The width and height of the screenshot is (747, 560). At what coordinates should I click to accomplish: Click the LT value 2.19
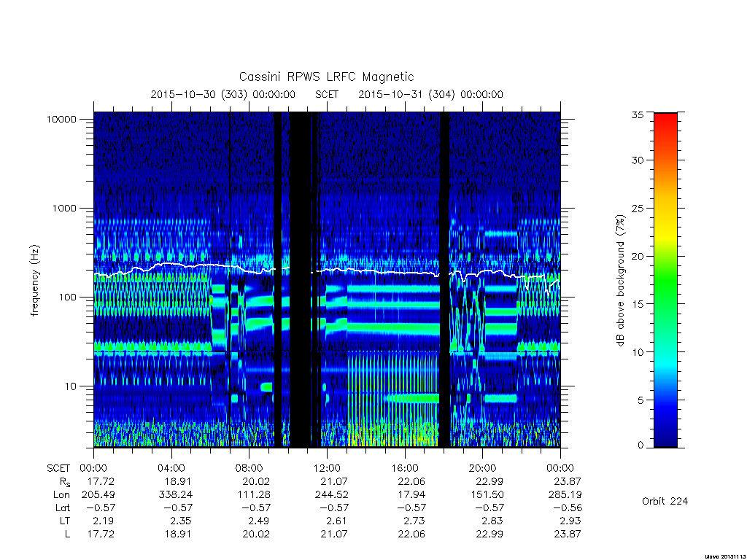coord(104,521)
